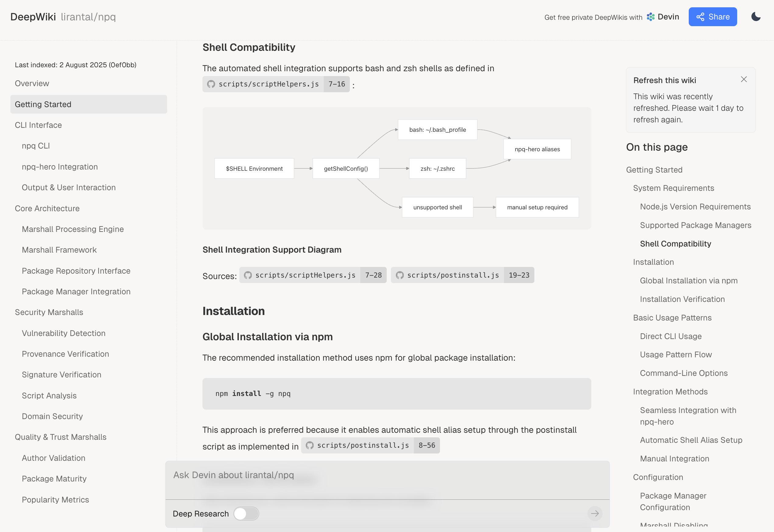Go to DeepWiki home logo
This screenshot has width=774, height=532.
[x=33, y=17]
